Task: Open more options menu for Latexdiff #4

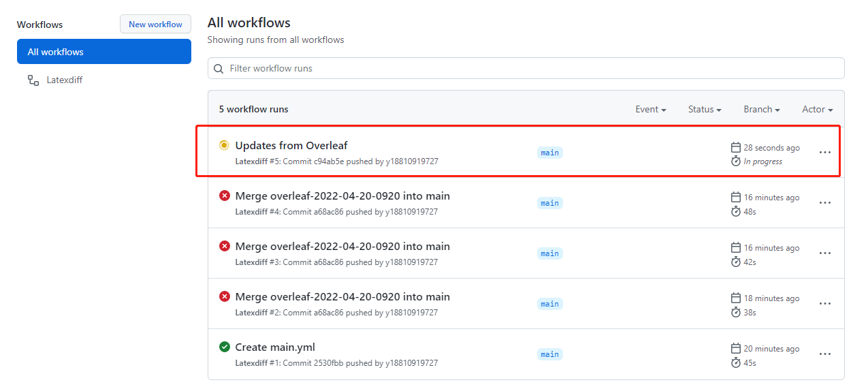Action: coord(825,203)
